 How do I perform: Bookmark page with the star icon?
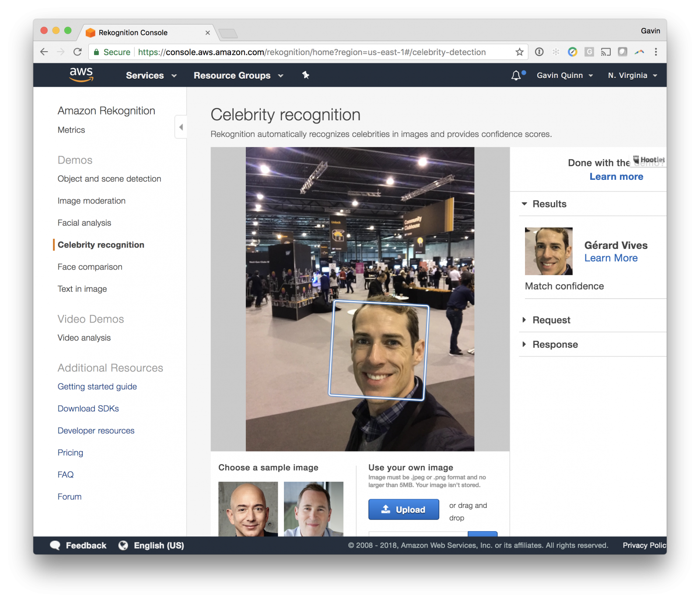pyautogui.click(x=519, y=52)
